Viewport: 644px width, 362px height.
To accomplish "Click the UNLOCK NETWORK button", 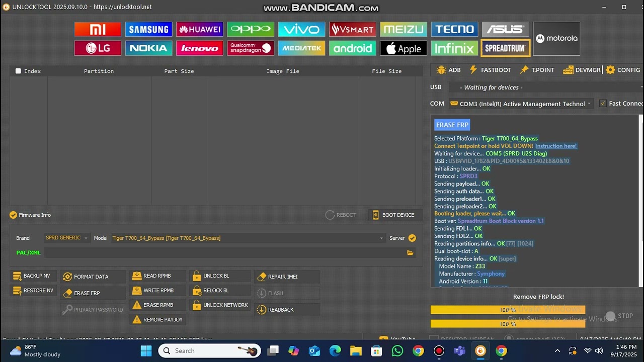I will pyautogui.click(x=220, y=305).
